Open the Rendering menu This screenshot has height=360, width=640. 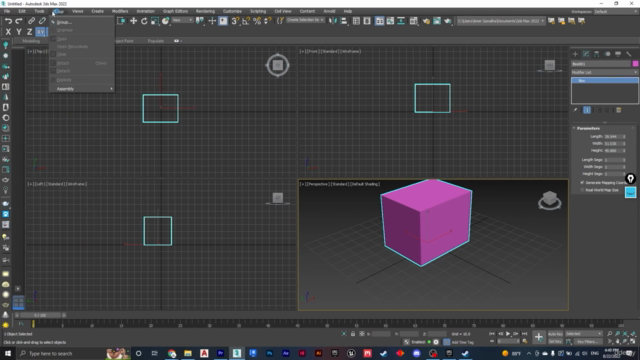(205, 11)
